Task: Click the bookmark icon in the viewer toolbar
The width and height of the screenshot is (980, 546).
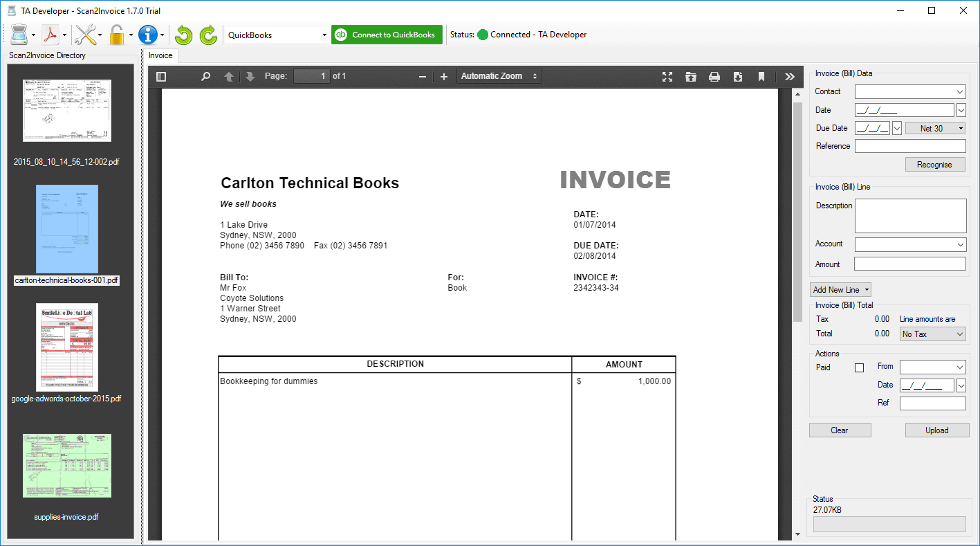Action: (x=761, y=76)
